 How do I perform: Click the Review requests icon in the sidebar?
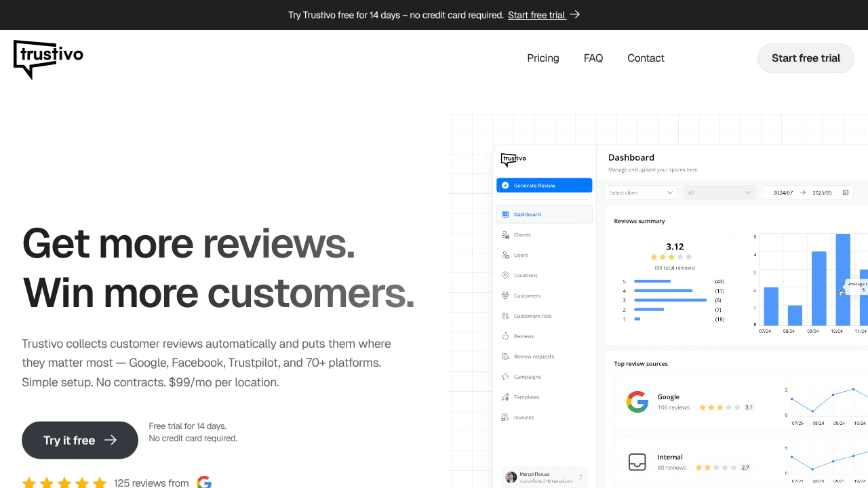(505, 357)
